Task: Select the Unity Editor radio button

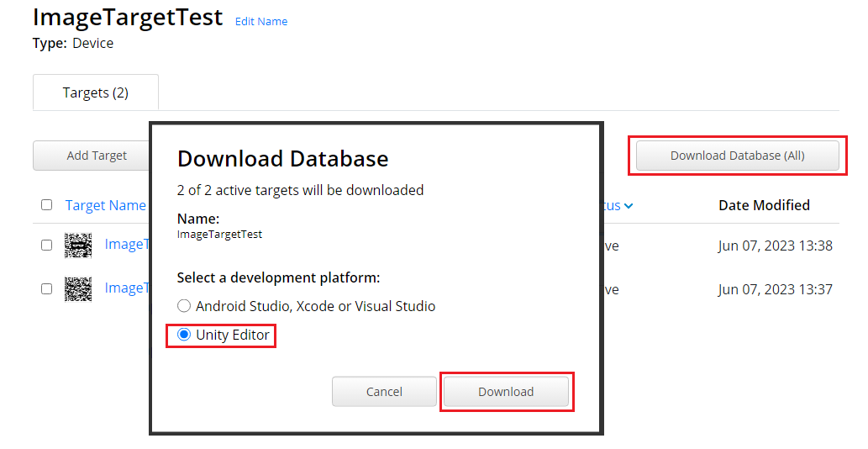Action: 184,335
